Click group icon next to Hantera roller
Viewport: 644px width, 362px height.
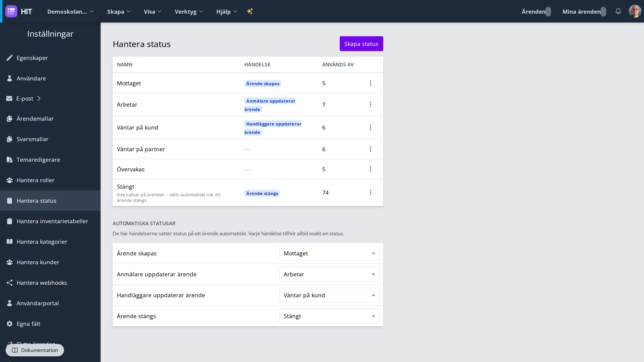[9, 180]
